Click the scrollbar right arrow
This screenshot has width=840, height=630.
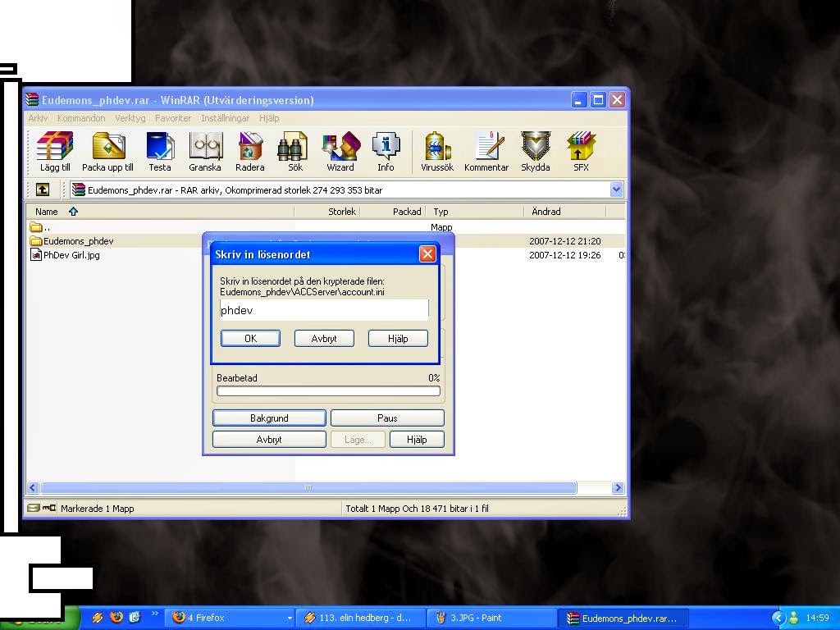618,487
